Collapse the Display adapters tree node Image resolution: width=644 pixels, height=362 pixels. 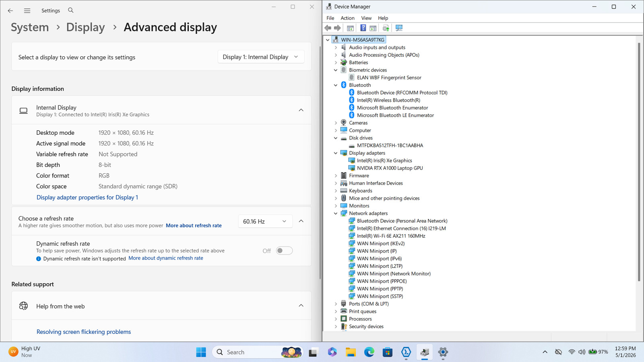coord(336,153)
